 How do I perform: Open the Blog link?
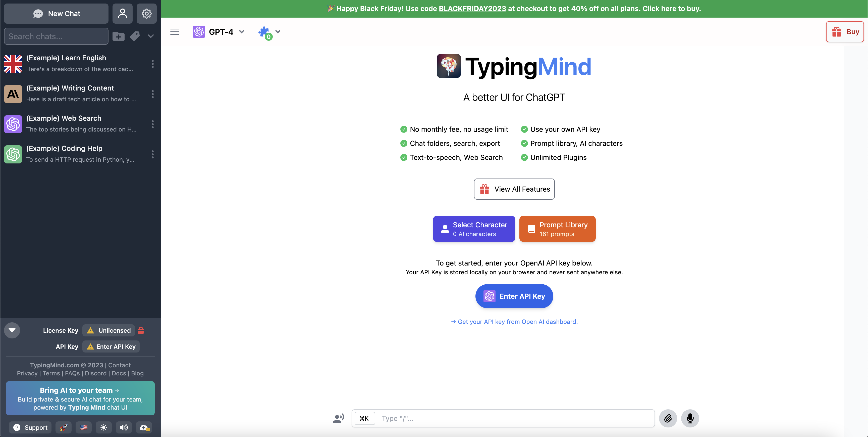point(137,373)
